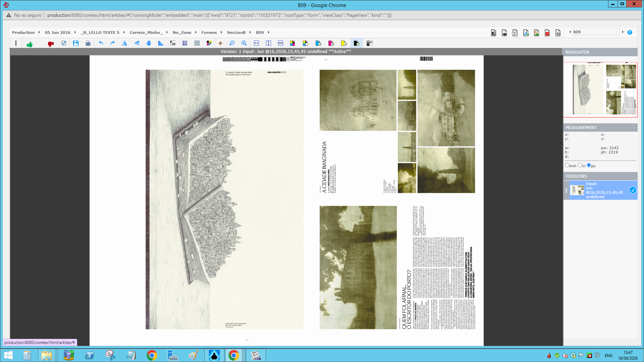
Task: Redo with the right curved arrow
Action: (x=113, y=43)
